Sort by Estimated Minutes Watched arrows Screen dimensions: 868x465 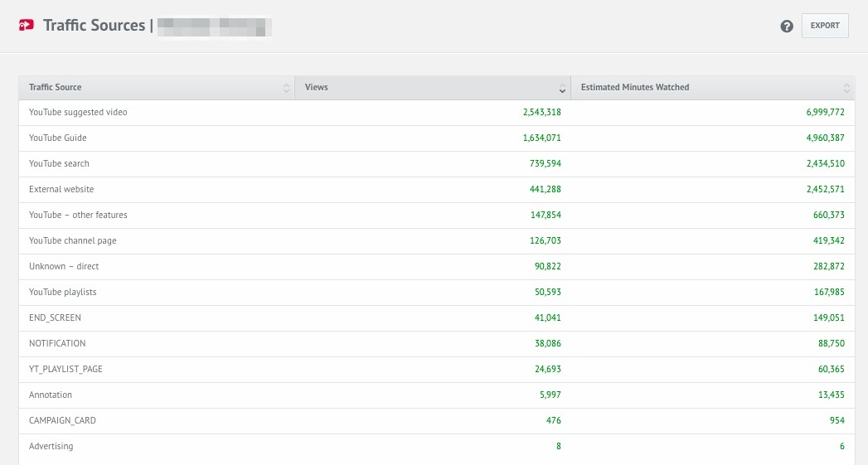point(846,88)
